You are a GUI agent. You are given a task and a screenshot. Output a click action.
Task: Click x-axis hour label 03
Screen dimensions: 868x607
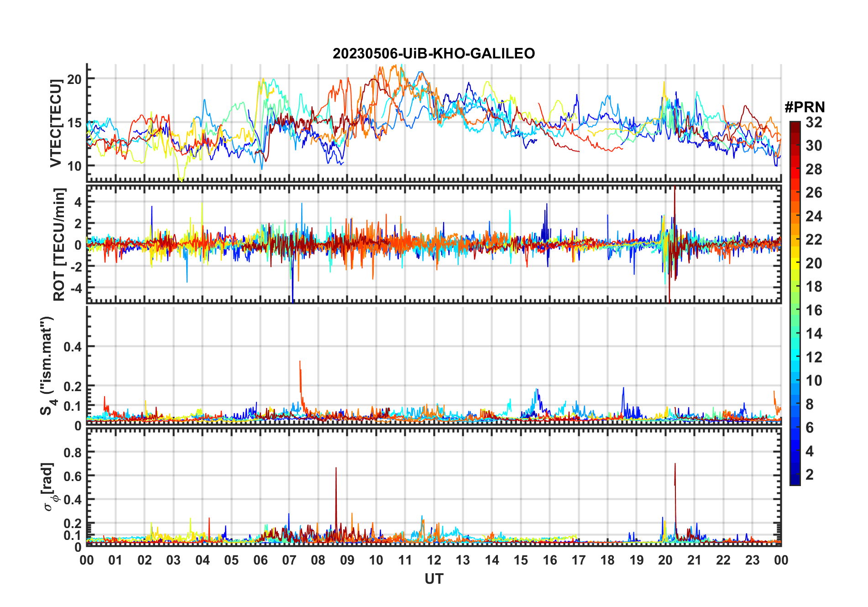[173, 560]
